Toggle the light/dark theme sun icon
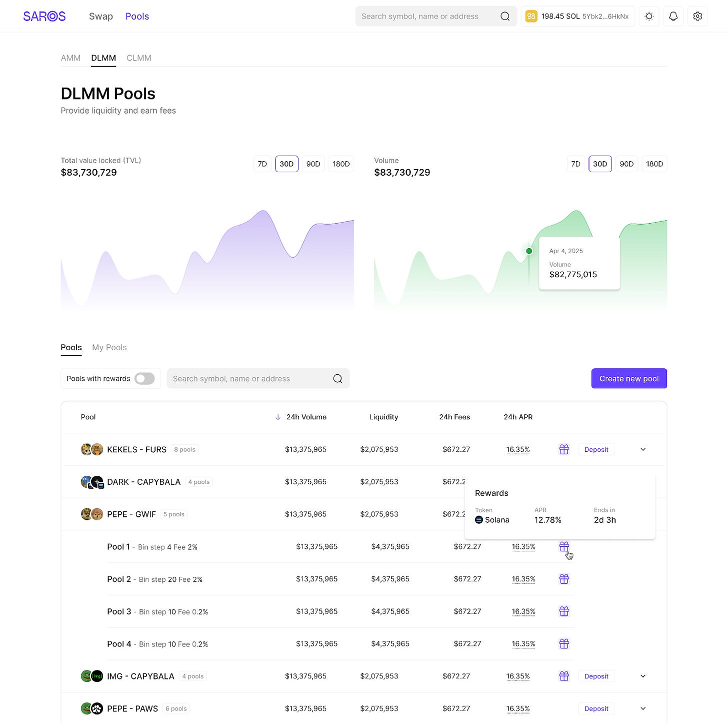Viewport: 728px width, 723px height. point(649,17)
